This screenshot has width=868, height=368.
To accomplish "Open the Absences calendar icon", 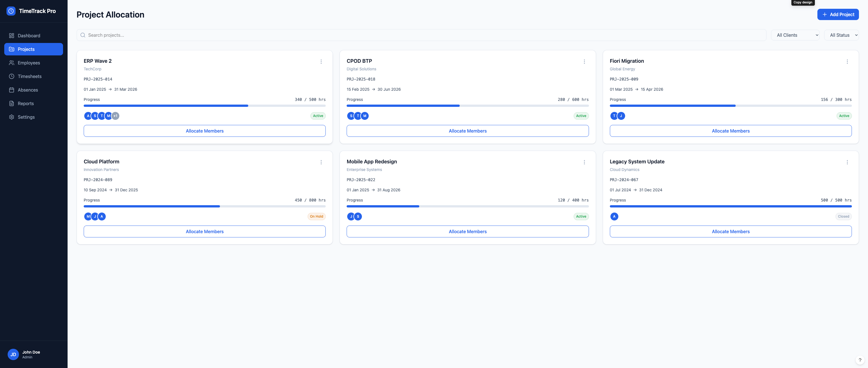I will coord(12,90).
